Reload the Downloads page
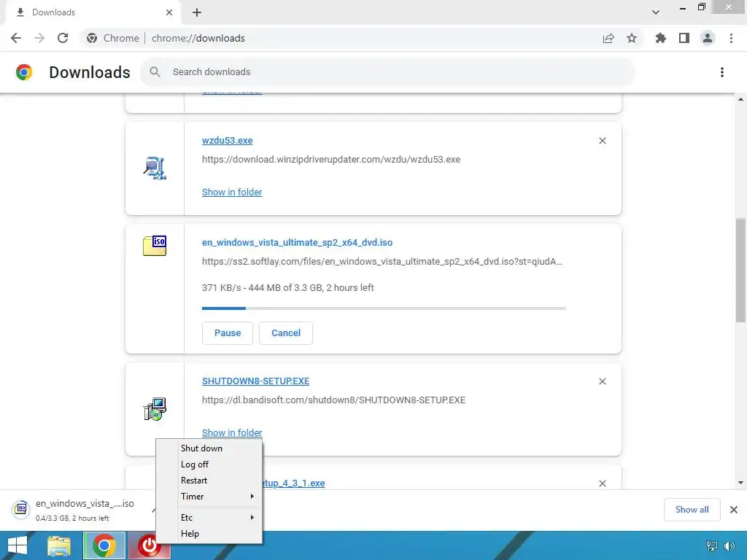The image size is (747, 560). (x=63, y=38)
